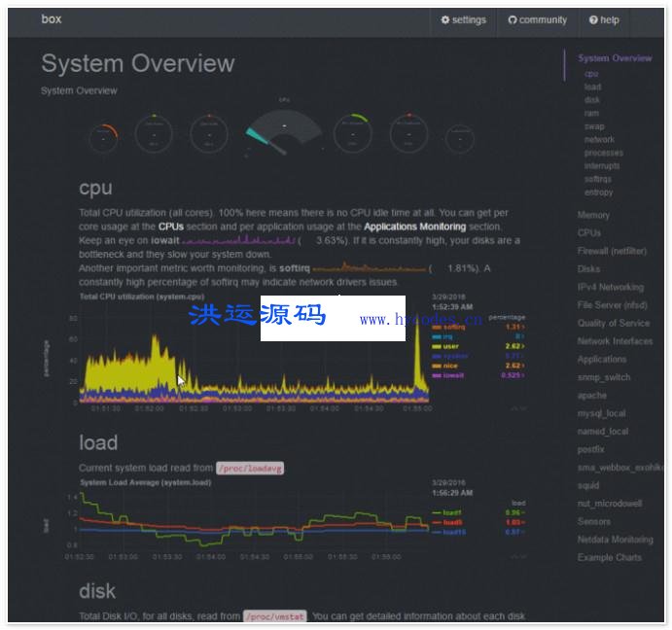Click the iowait sparkline in cpu description
This screenshot has width=672, height=630.
(238, 240)
